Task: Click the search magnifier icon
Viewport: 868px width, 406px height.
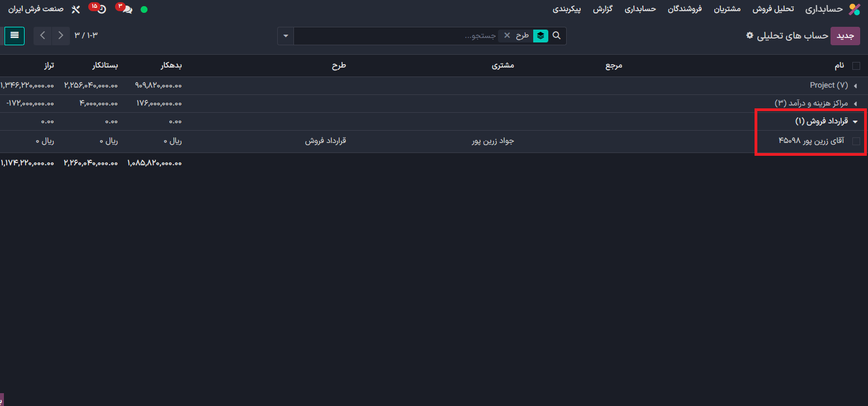Action: coord(557,36)
